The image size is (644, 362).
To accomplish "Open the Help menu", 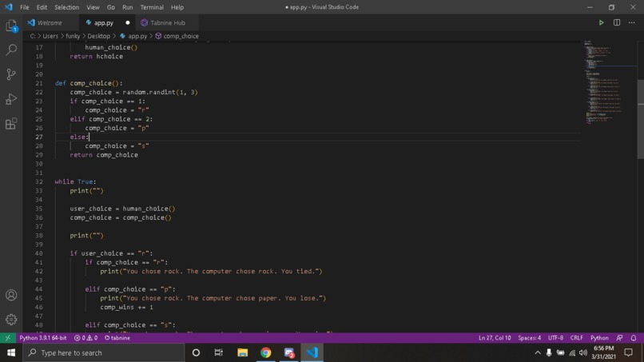I will pos(177,7).
